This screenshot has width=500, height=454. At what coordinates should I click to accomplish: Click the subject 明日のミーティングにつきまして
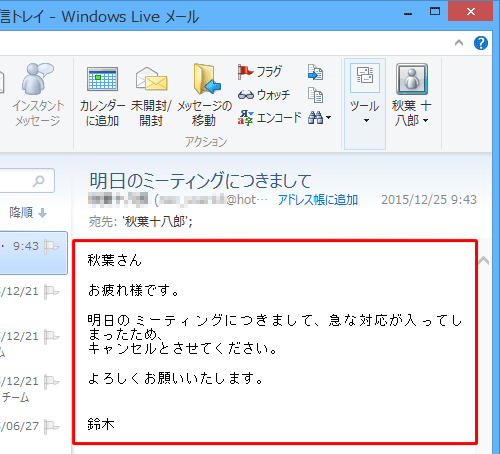200,181
